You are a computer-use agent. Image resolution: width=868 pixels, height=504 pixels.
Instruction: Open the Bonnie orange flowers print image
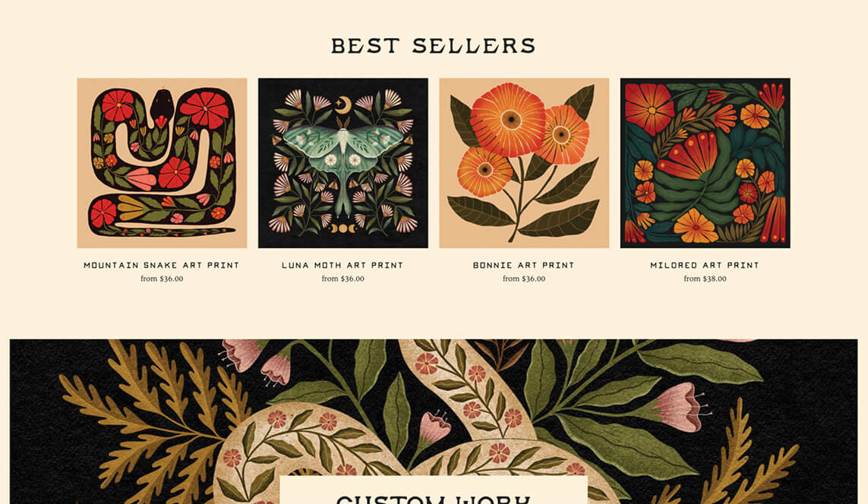(524, 163)
